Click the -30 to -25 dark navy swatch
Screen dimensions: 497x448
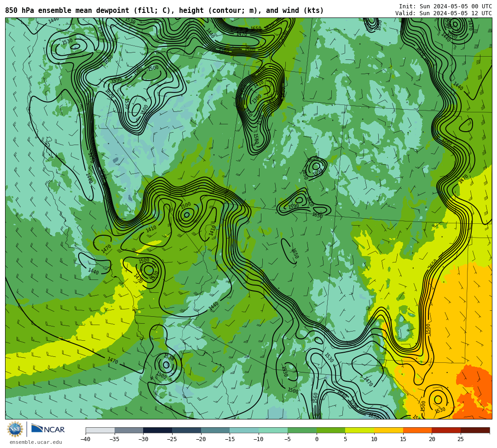[x=158, y=430]
